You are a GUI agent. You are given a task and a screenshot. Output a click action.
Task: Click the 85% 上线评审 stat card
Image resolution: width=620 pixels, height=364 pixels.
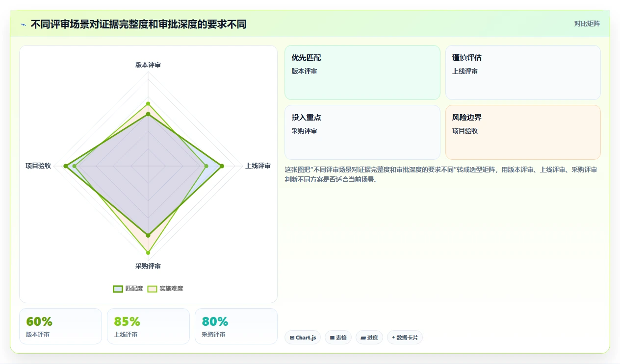coord(148,326)
